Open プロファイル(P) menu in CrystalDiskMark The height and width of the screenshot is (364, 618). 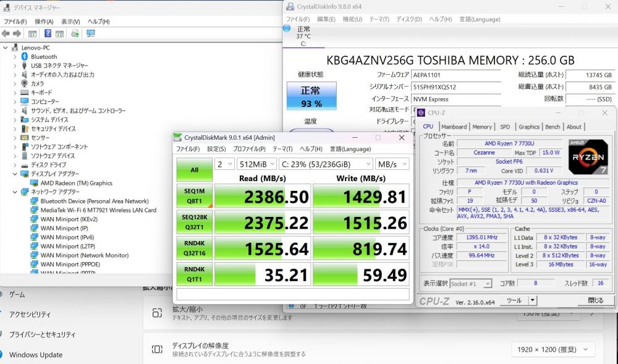click(x=249, y=149)
